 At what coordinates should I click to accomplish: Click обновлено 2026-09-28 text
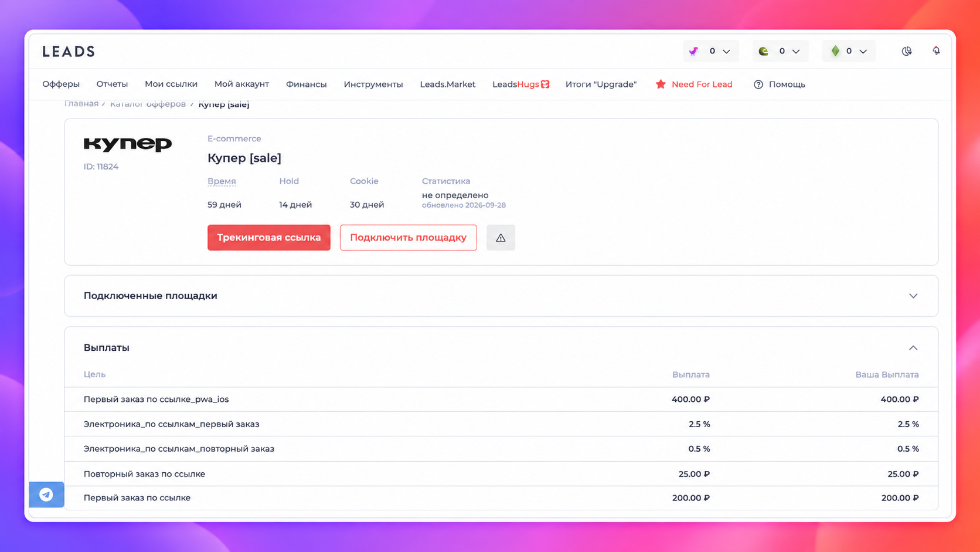464,205
